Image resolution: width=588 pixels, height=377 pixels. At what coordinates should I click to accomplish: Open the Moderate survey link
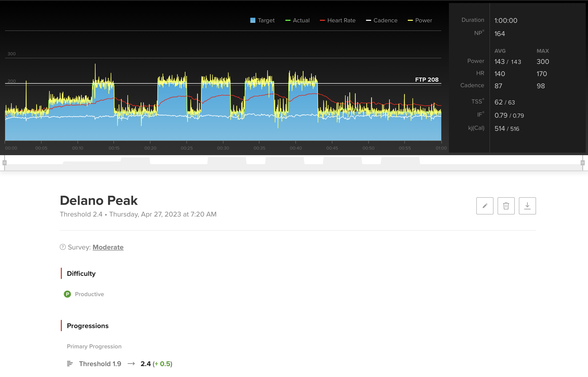pos(108,247)
